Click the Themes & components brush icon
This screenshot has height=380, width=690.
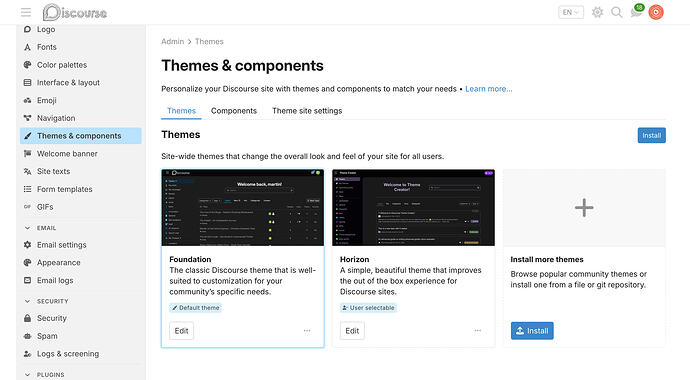point(27,136)
